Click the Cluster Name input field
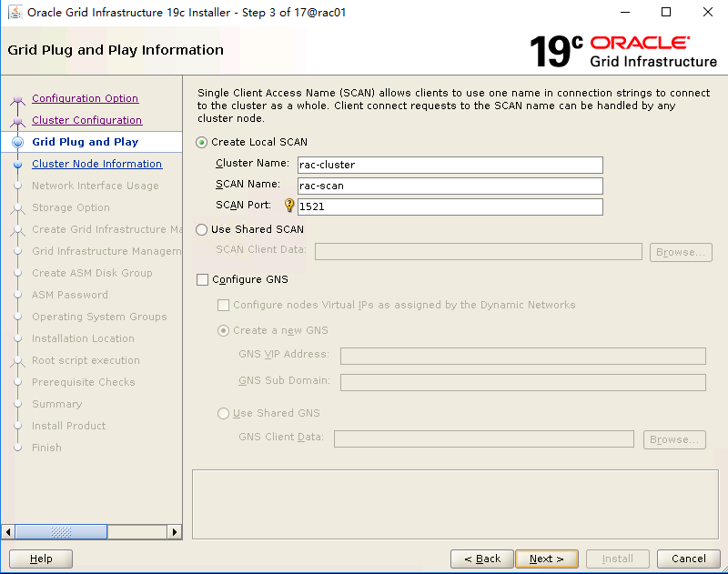Image resolution: width=728 pixels, height=574 pixels. pos(450,166)
